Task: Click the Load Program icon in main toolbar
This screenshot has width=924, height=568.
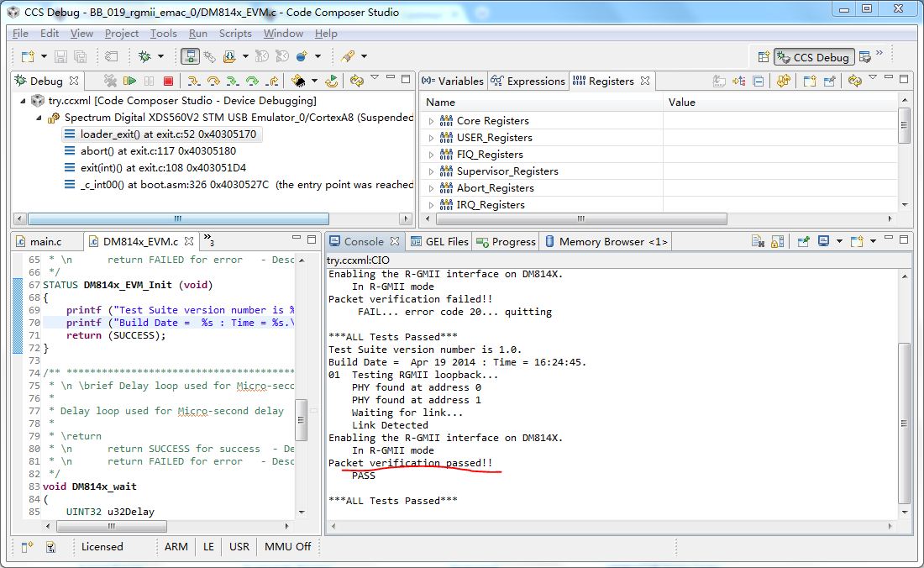Action: 229,56
